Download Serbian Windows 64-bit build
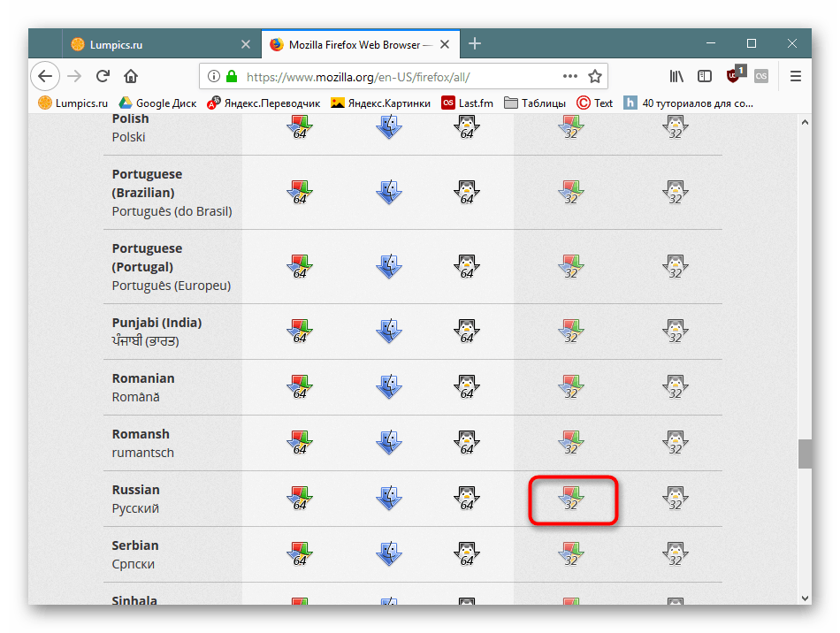 (300, 553)
